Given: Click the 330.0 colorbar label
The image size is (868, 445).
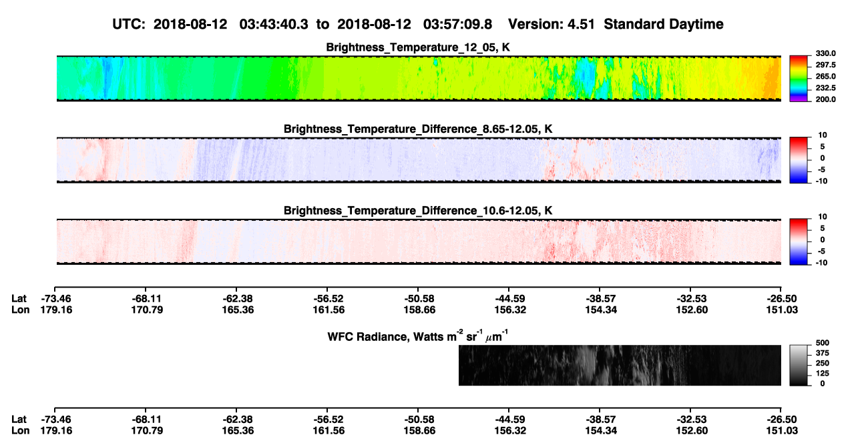Looking at the screenshot, I should coord(825,53).
